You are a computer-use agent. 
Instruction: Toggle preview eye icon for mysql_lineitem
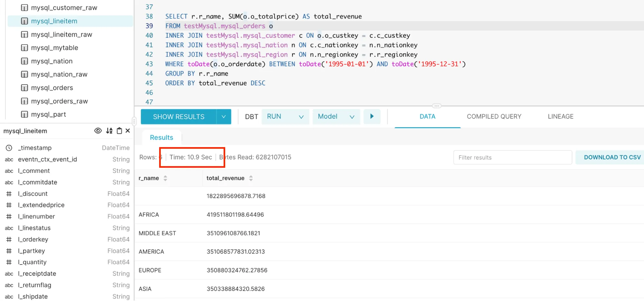pos(98,131)
